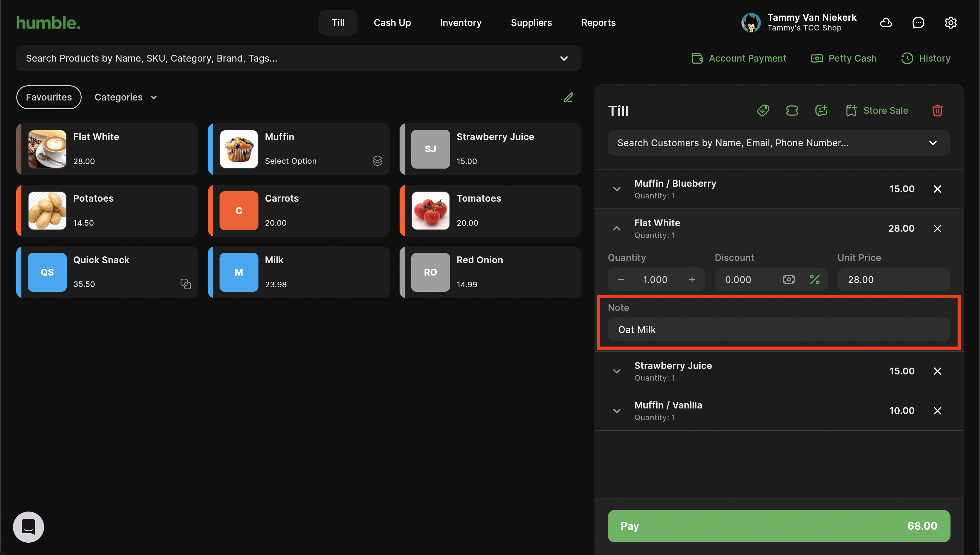The image size is (980, 555).
Task: Expand the Strawberry Juice line item
Action: tap(616, 371)
